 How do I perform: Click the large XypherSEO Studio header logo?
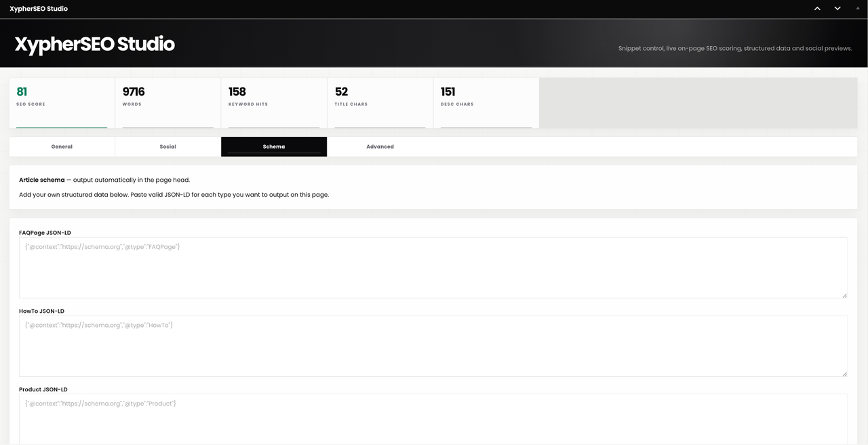95,44
